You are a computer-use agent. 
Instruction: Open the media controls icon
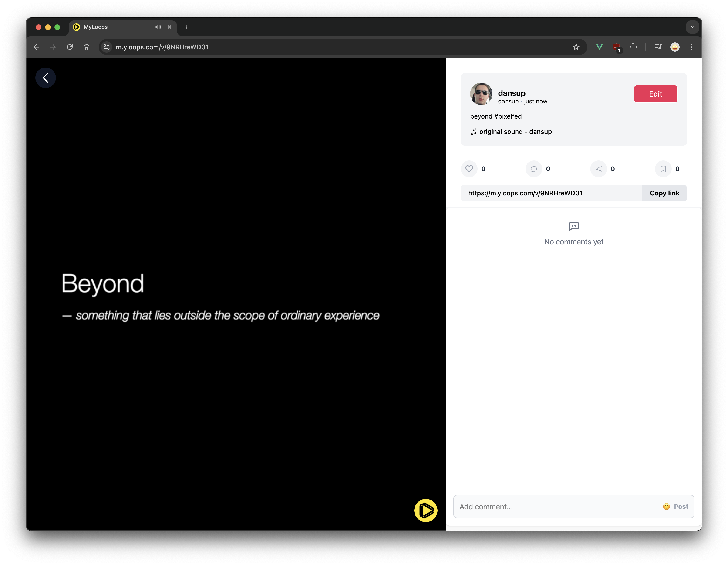pos(658,47)
